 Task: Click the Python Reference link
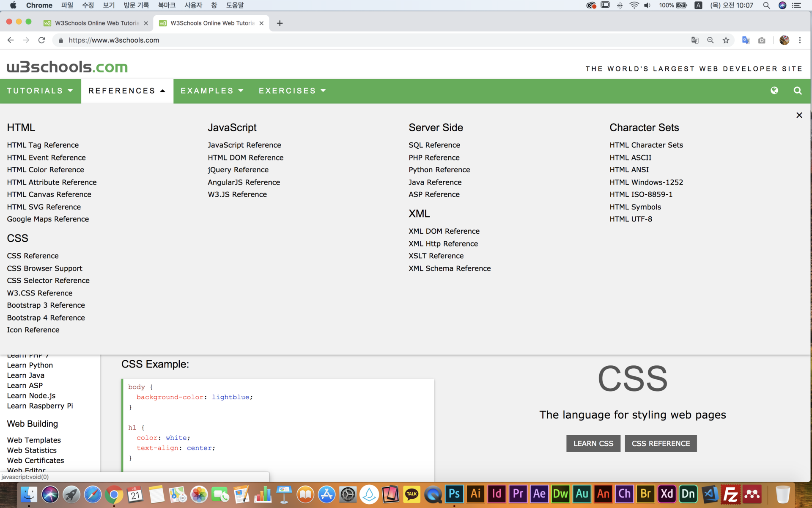point(439,170)
